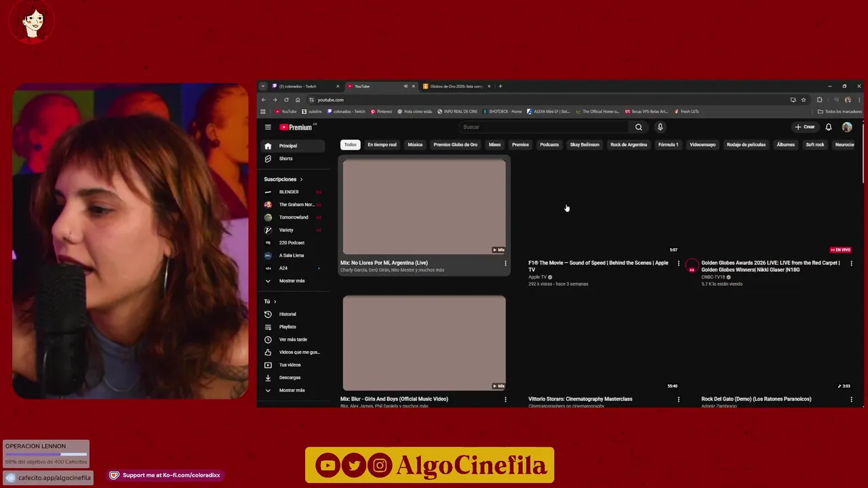The height and width of the screenshot is (488, 868).
Task: Select the Videoensayo filter chip
Action: click(703, 144)
